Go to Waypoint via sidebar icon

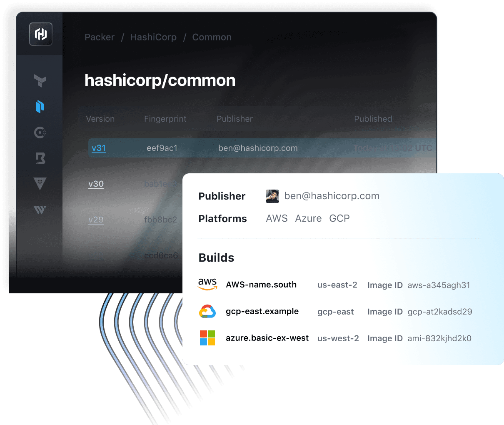coord(40,210)
